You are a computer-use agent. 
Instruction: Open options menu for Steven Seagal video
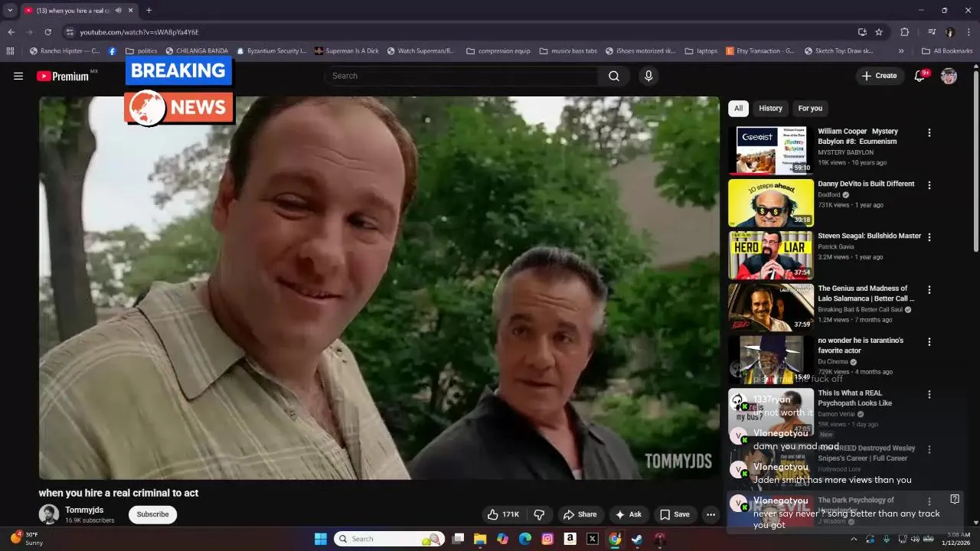point(929,237)
